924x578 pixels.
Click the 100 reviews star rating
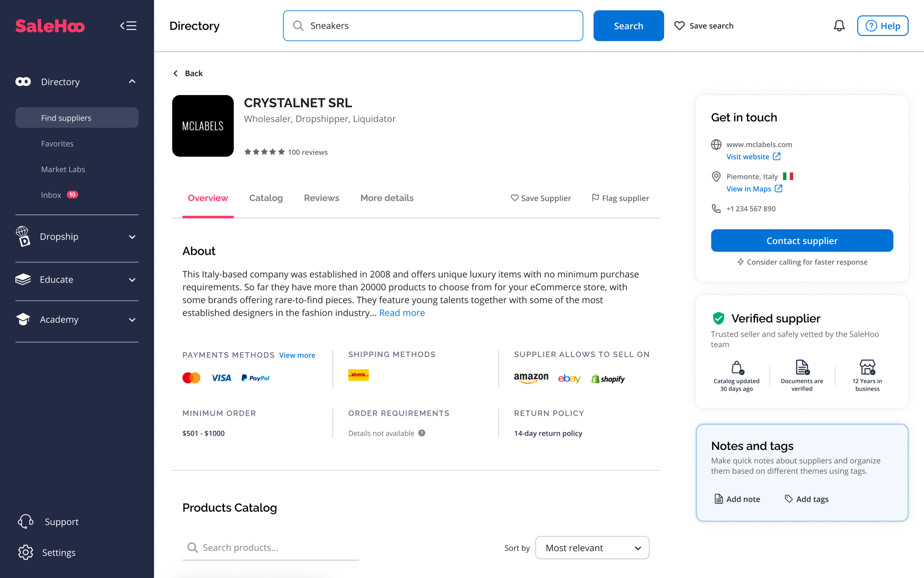[x=286, y=152]
